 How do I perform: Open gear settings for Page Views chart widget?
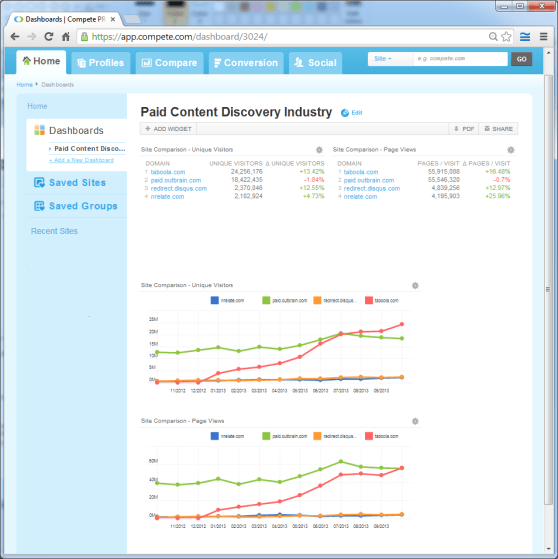tap(415, 421)
